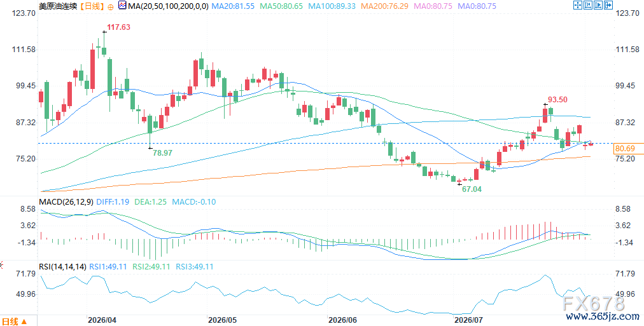Enable the crosshair cursor tool
Screen dimensions: 644x326
point(578,5)
